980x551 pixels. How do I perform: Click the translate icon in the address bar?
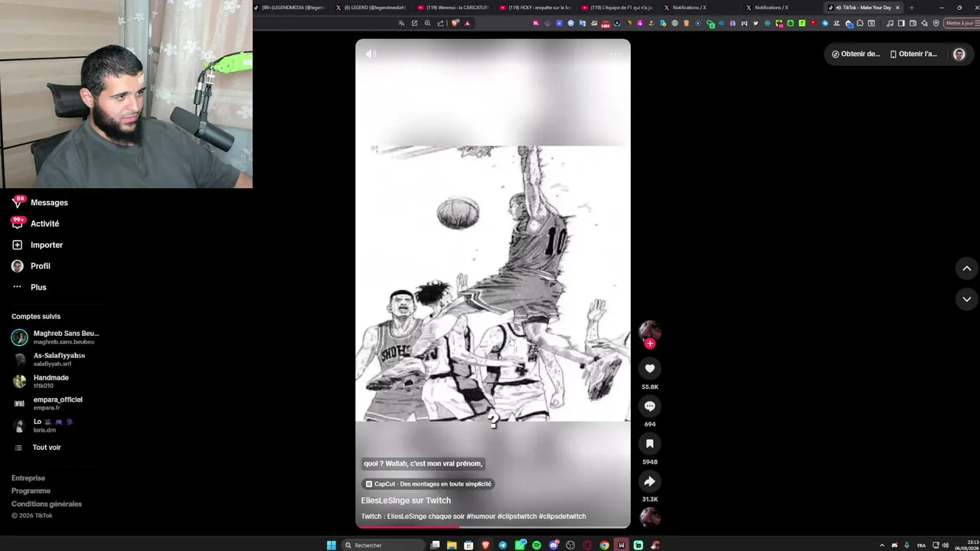(401, 23)
